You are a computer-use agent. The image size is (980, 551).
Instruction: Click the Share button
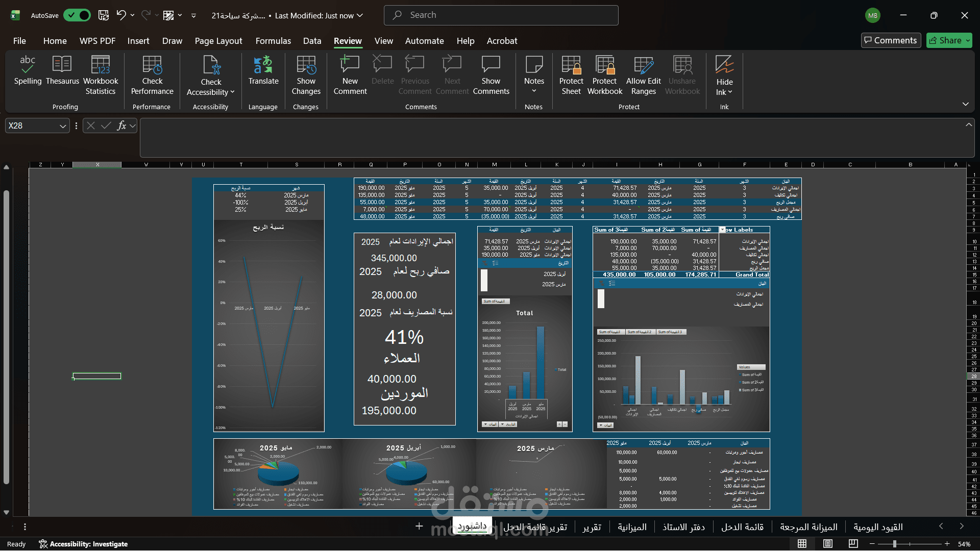pos(949,40)
